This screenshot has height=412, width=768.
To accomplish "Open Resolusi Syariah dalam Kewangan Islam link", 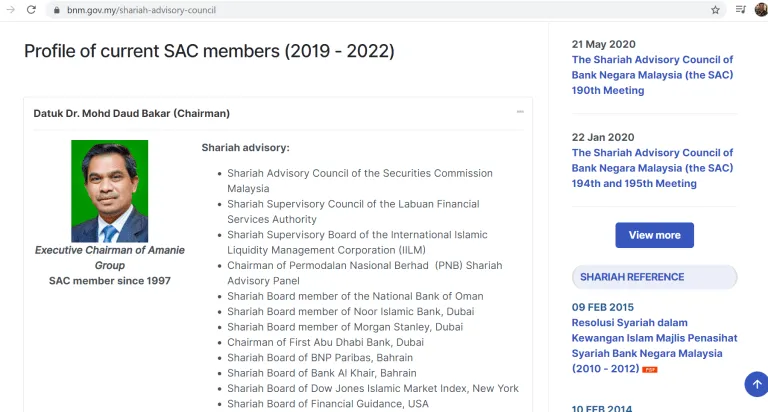I will (x=654, y=338).
